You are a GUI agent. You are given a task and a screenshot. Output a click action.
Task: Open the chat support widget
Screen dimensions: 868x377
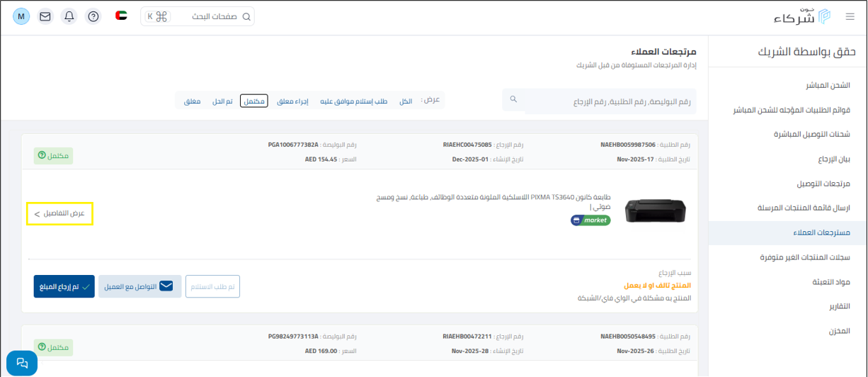coord(22,363)
